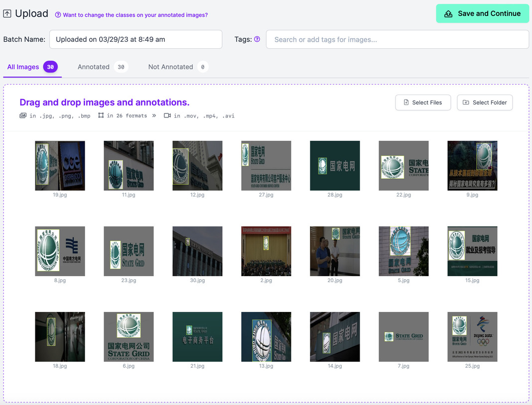Select the All Images tab
Viewport: 532px width, 405px height.
[23, 67]
